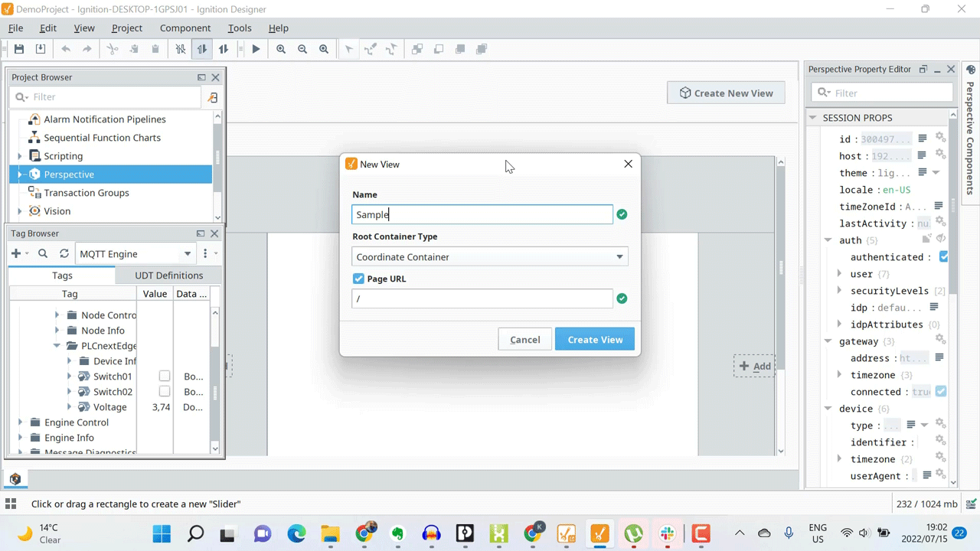
Task: Open the Tools menu
Action: (x=240, y=28)
